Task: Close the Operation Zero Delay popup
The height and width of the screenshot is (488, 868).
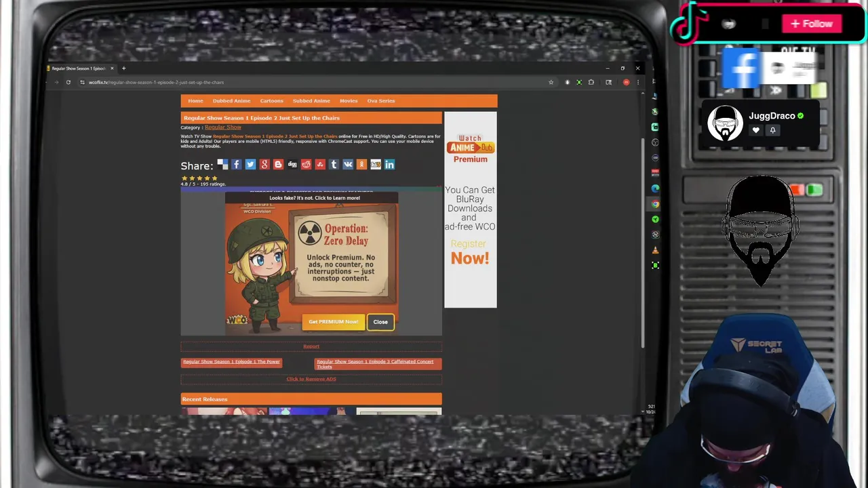Action: point(380,322)
